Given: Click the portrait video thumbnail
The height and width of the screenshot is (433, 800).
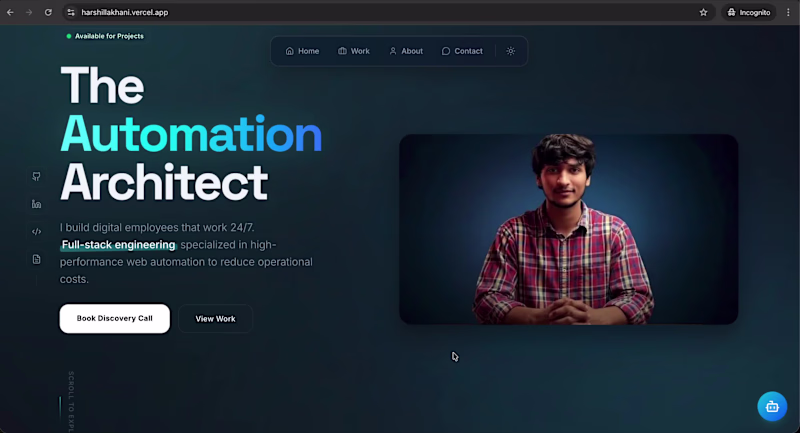Looking at the screenshot, I should pos(568,229).
